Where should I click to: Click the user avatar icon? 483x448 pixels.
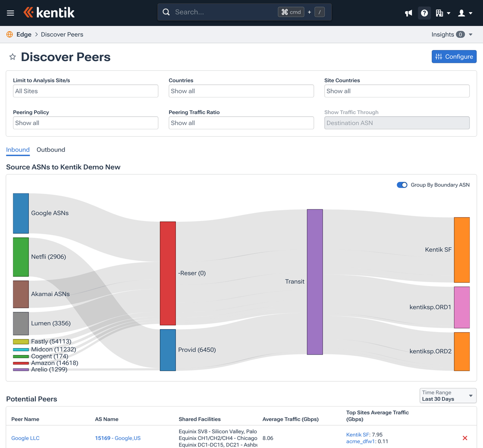(462, 13)
